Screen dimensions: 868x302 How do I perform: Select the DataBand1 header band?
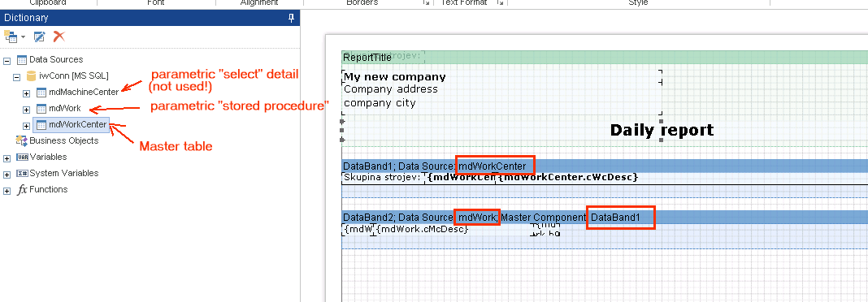point(605,166)
